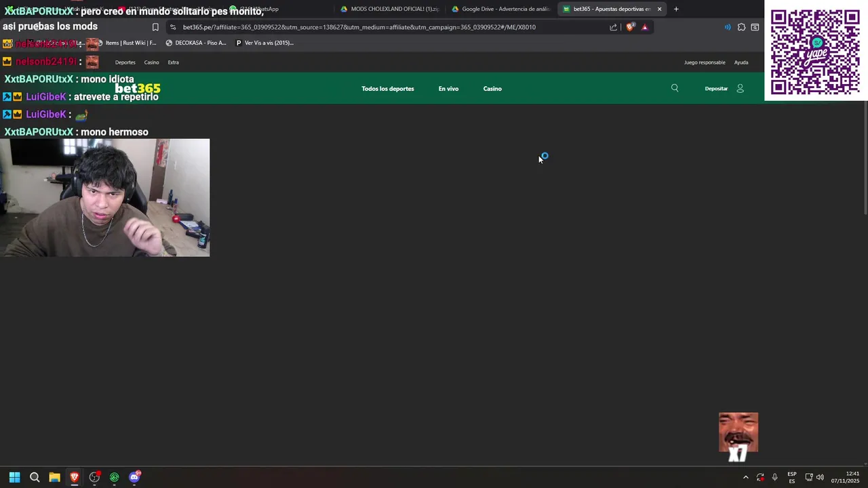
Task: Open the Ver Vis a vis bookmark
Action: pos(264,43)
